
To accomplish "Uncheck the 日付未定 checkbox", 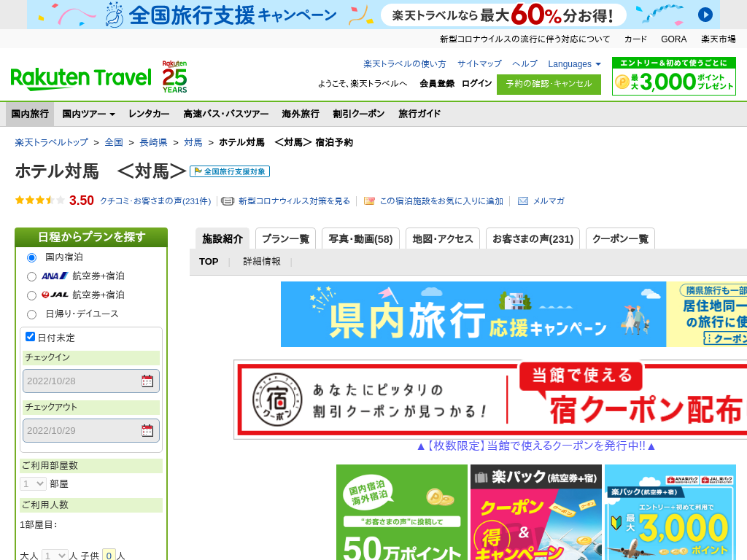I will [x=30, y=337].
